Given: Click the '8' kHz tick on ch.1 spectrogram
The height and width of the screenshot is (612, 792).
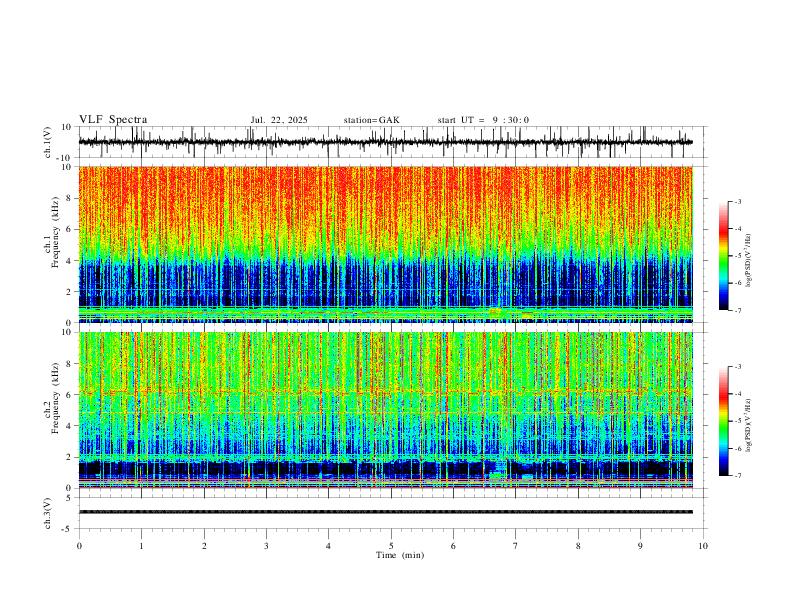Looking at the screenshot, I should click(69, 198).
